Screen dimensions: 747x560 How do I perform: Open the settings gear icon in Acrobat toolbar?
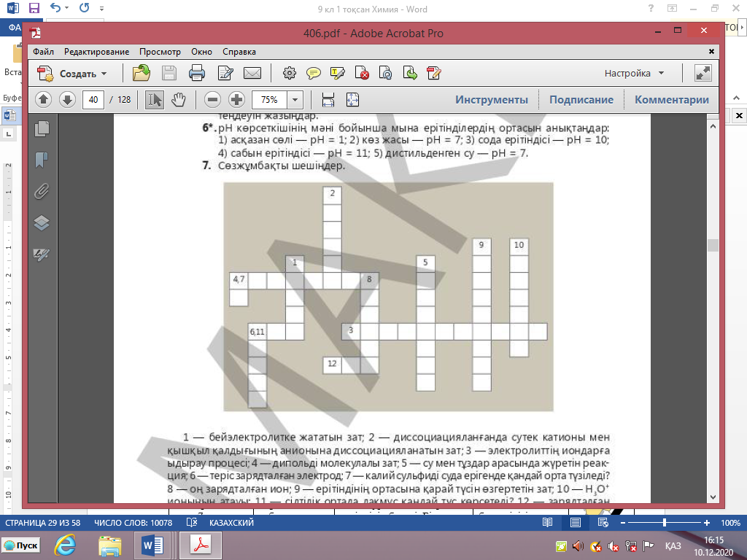point(289,74)
